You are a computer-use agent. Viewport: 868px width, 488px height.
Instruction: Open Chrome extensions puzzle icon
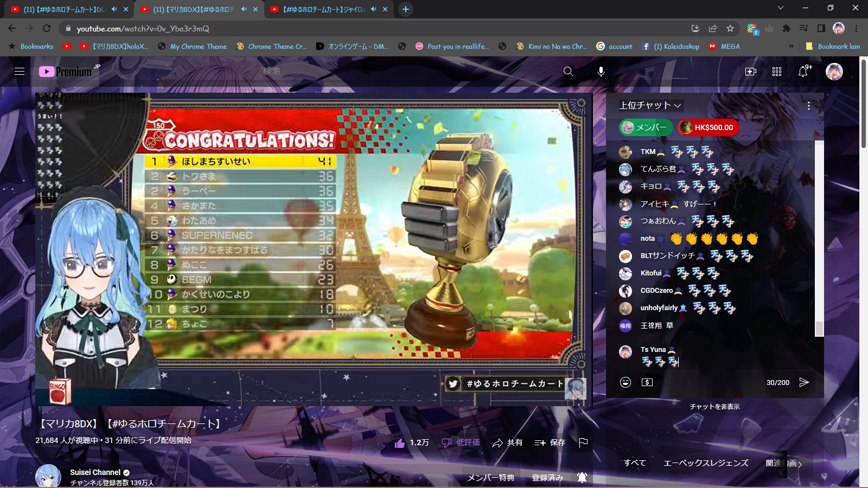click(x=786, y=28)
